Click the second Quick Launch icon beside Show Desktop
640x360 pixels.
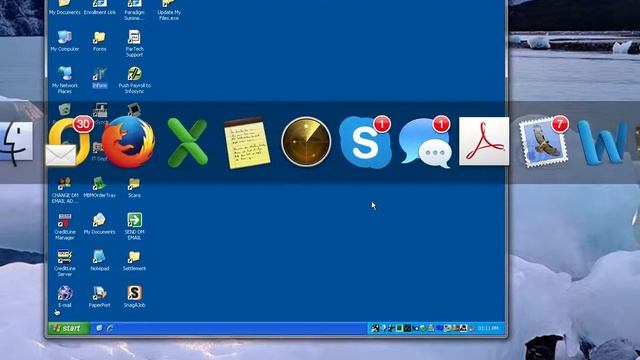click(x=109, y=328)
